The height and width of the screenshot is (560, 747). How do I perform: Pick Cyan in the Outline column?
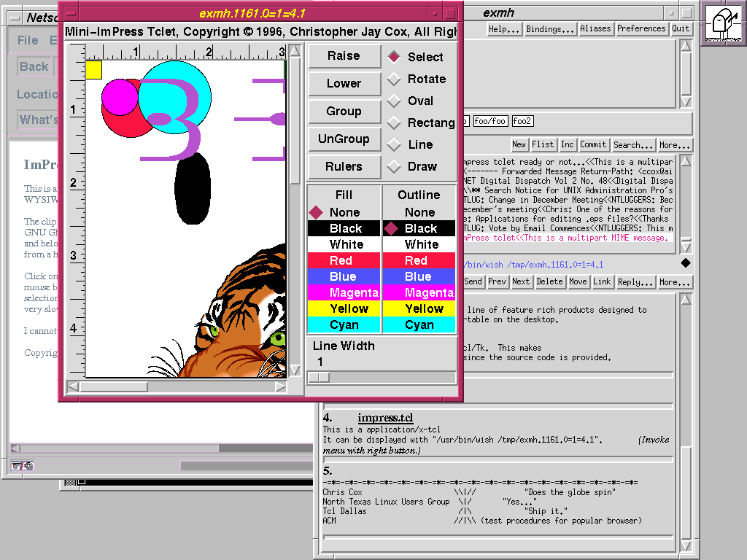pyautogui.click(x=419, y=324)
